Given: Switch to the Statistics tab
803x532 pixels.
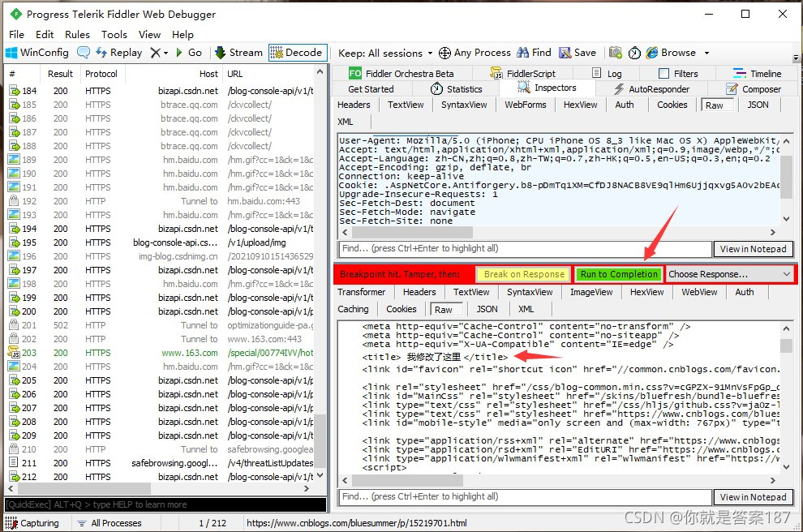Looking at the screenshot, I should 457,89.
